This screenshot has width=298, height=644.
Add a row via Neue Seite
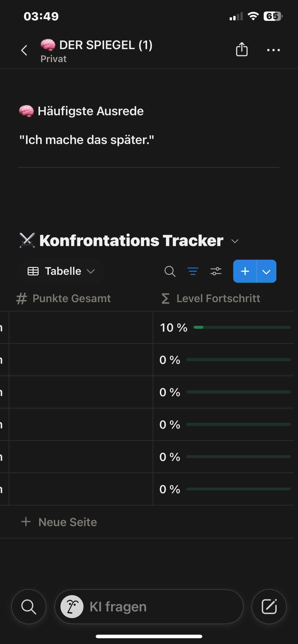[x=68, y=522]
